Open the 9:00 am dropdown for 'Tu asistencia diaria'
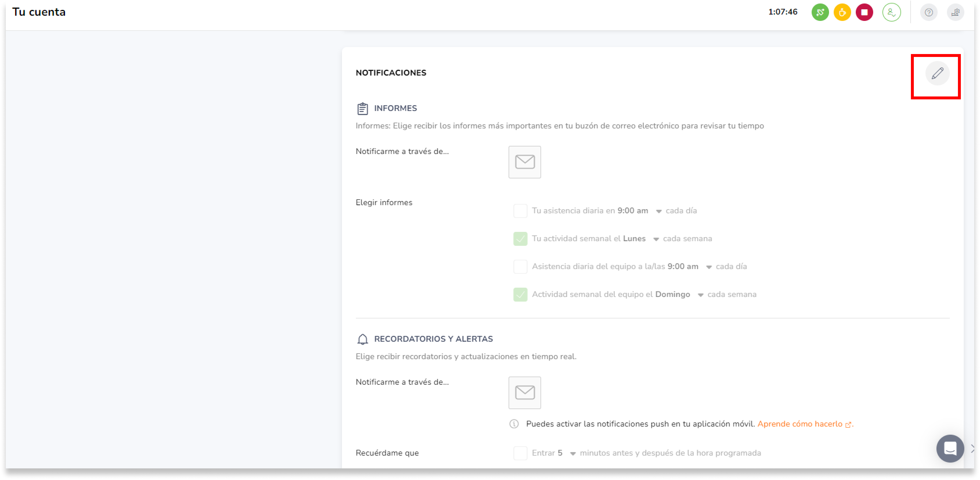Image resolution: width=980 pixels, height=480 pixels. click(x=659, y=211)
